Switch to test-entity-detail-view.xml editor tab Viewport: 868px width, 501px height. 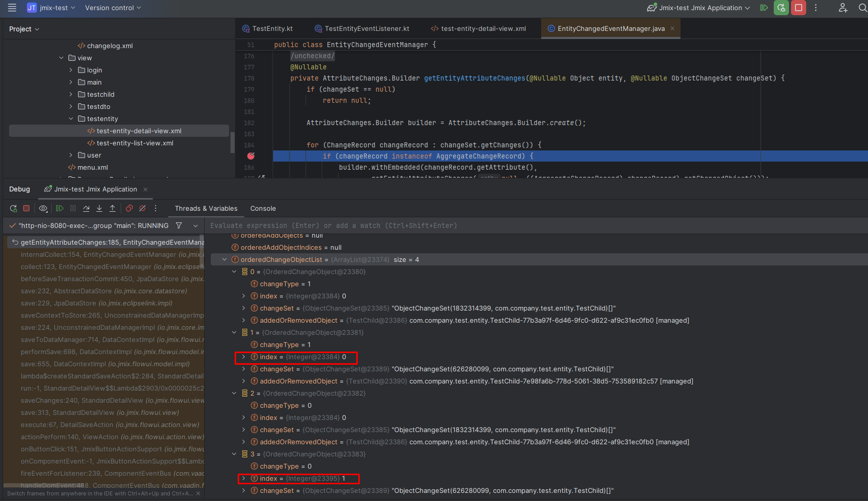click(478, 28)
